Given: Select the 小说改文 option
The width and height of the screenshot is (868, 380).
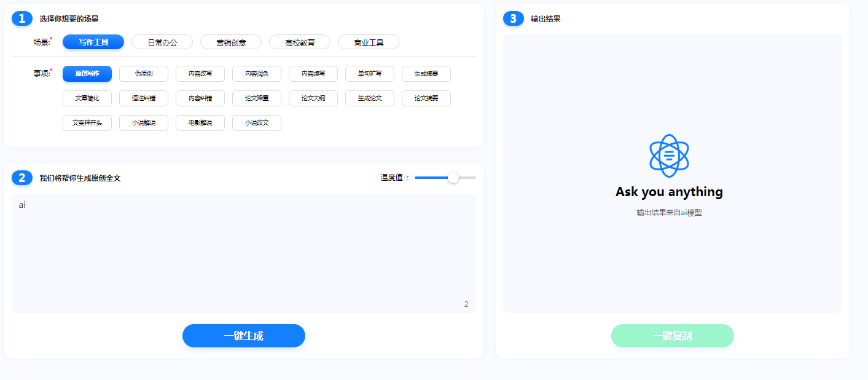Looking at the screenshot, I should click(x=257, y=123).
